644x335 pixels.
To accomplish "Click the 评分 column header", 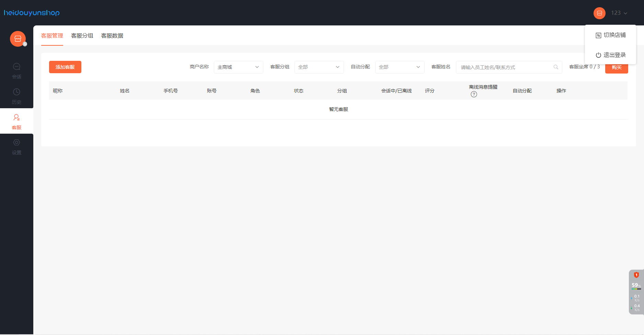I will (x=430, y=91).
